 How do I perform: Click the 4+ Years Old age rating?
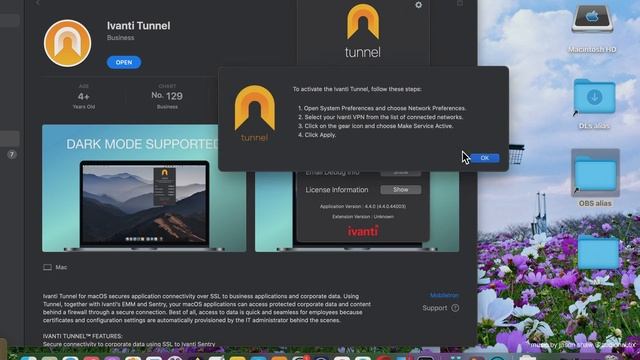pos(84,97)
